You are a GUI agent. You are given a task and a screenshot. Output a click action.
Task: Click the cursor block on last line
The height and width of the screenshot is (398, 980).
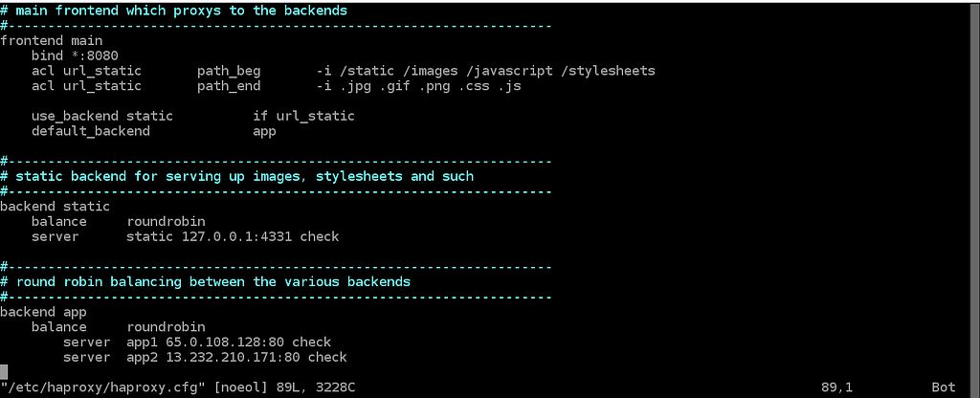tap(4, 372)
